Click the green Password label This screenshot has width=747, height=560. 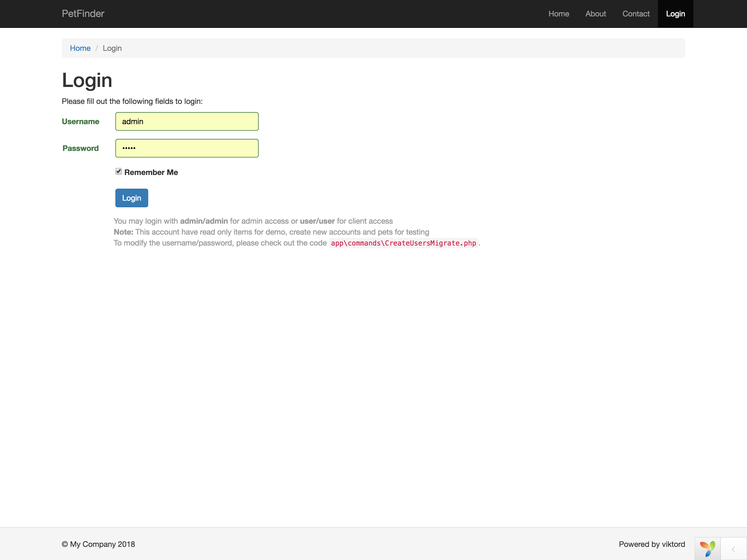80,148
